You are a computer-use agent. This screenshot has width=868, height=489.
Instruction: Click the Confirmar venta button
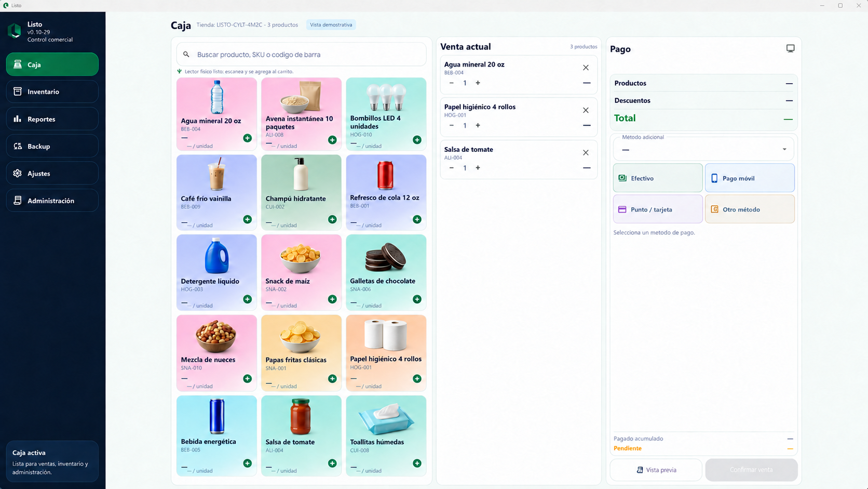751,470
